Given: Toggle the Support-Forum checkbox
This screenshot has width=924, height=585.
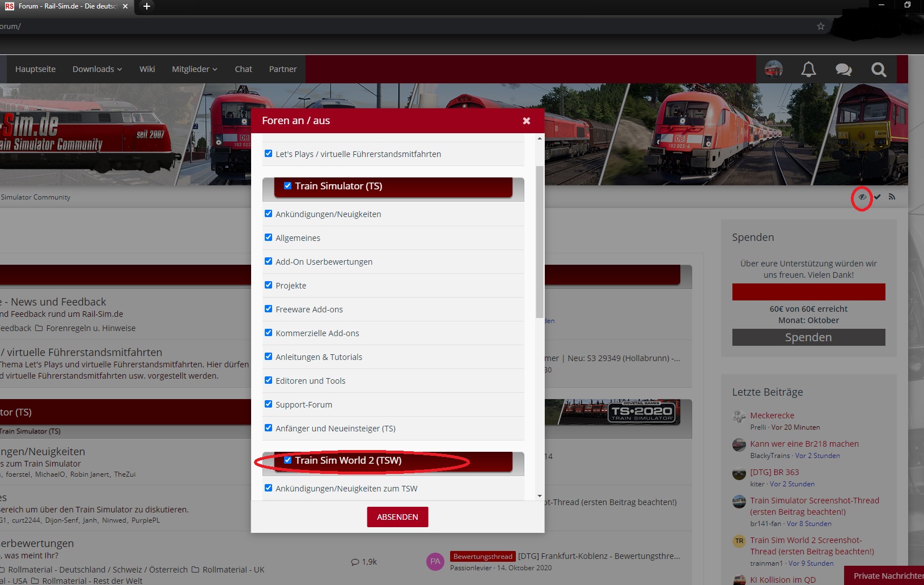Looking at the screenshot, I should point(269,404).
